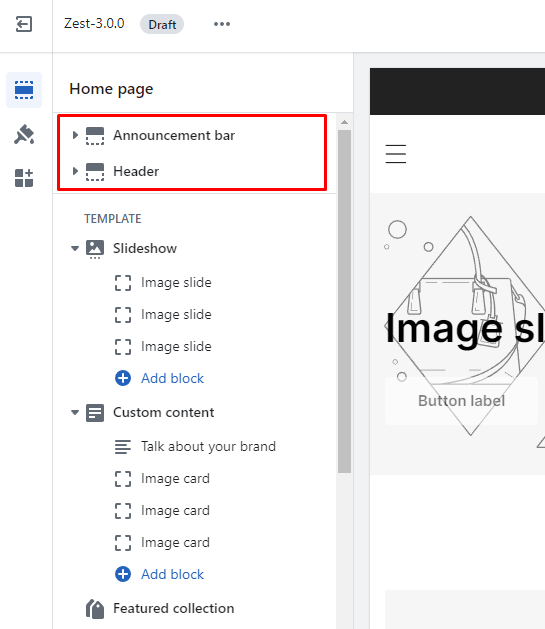Open the Talk about your brand block
545x629 pixels.
coord(208,446)
